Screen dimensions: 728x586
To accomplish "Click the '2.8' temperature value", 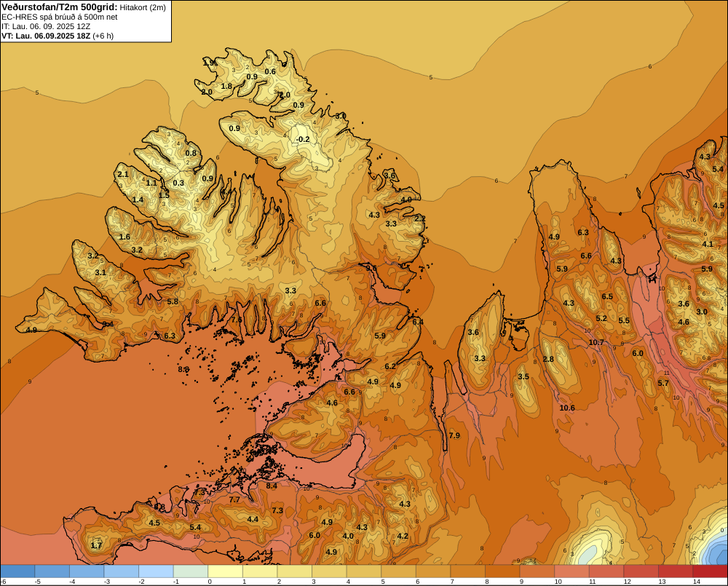I will (548, 360).
